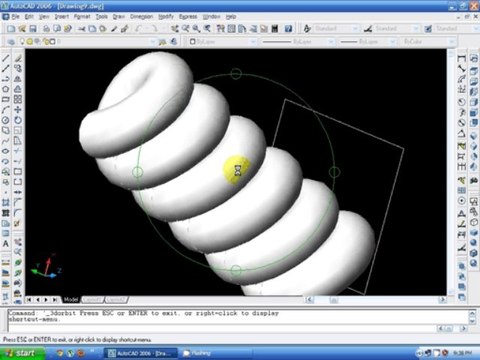
Task: Open the Text Style manager icon
Action: (307, 29)
